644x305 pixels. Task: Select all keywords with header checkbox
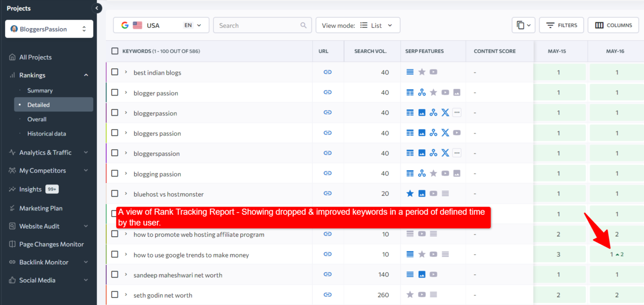[114, 51]
